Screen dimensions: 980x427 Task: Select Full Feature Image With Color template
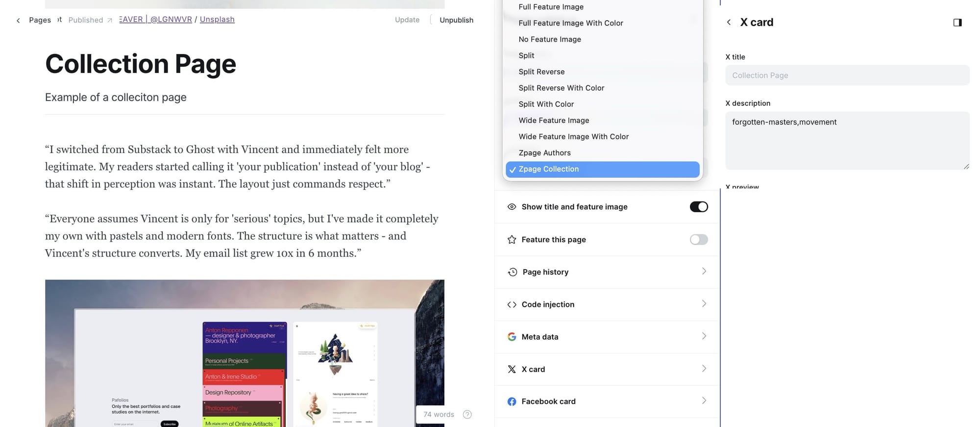[603, 23]
